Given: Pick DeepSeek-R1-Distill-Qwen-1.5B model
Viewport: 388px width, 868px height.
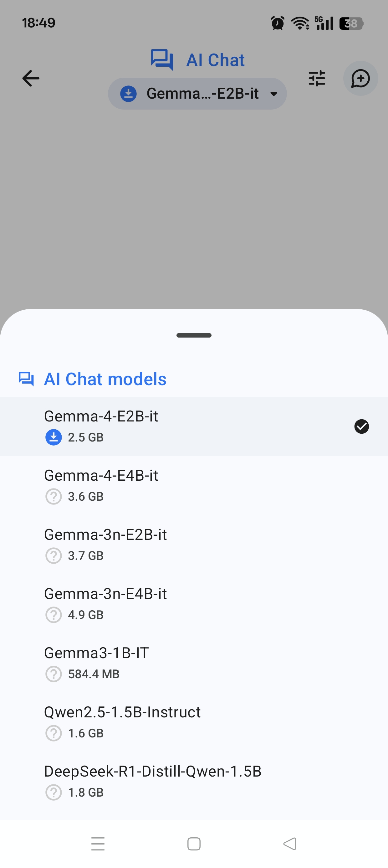Looking at the screenshot, I should tap(194, 781).
